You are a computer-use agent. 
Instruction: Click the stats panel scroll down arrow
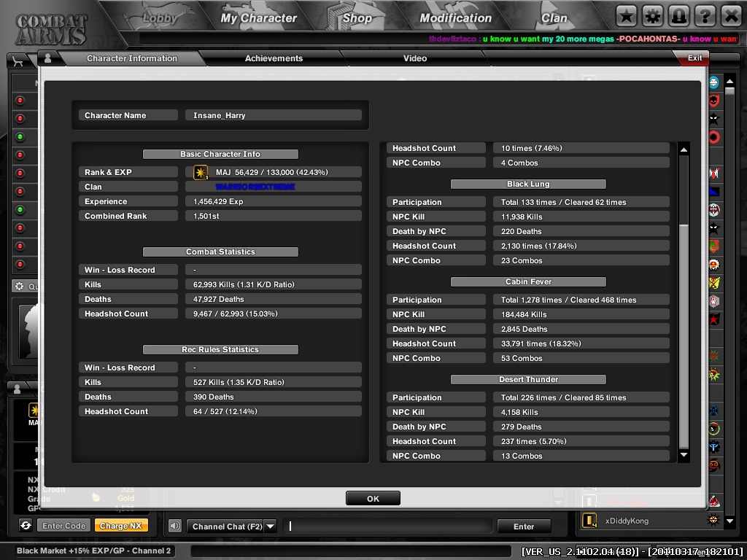(x=684, y=455)
